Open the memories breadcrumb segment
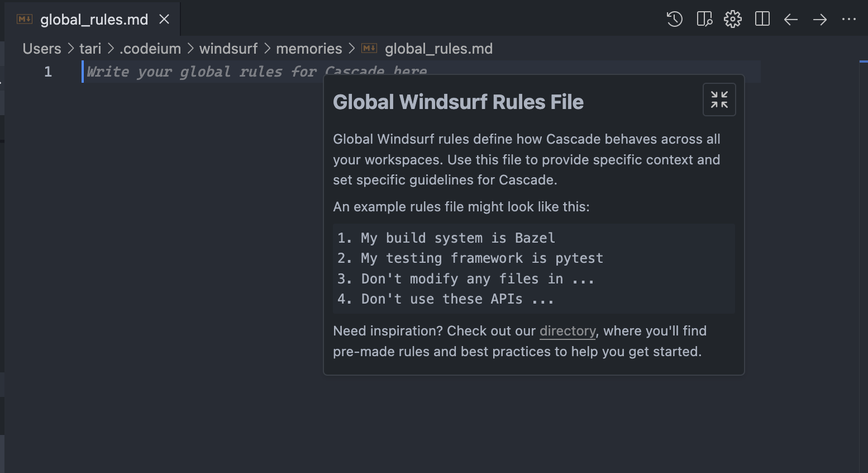Screen dimensions: 868x473 [x=309, y=49]
